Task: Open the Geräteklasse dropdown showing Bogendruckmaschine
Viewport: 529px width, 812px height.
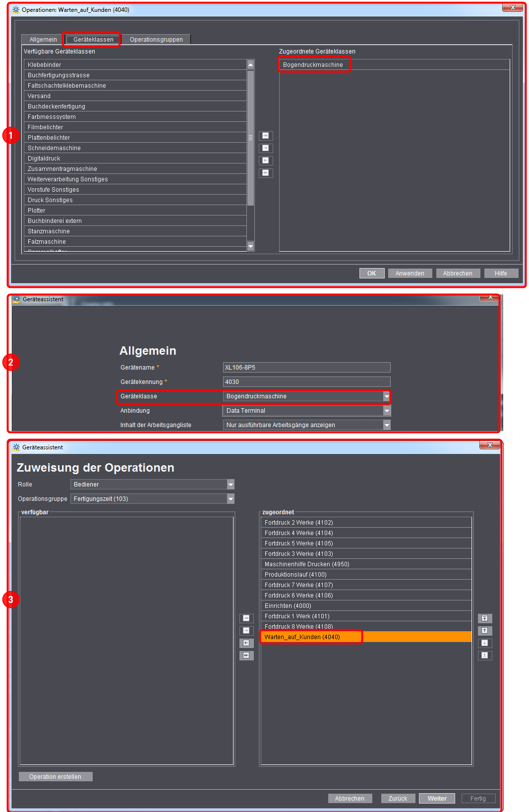Action: [x=387, y=396]
